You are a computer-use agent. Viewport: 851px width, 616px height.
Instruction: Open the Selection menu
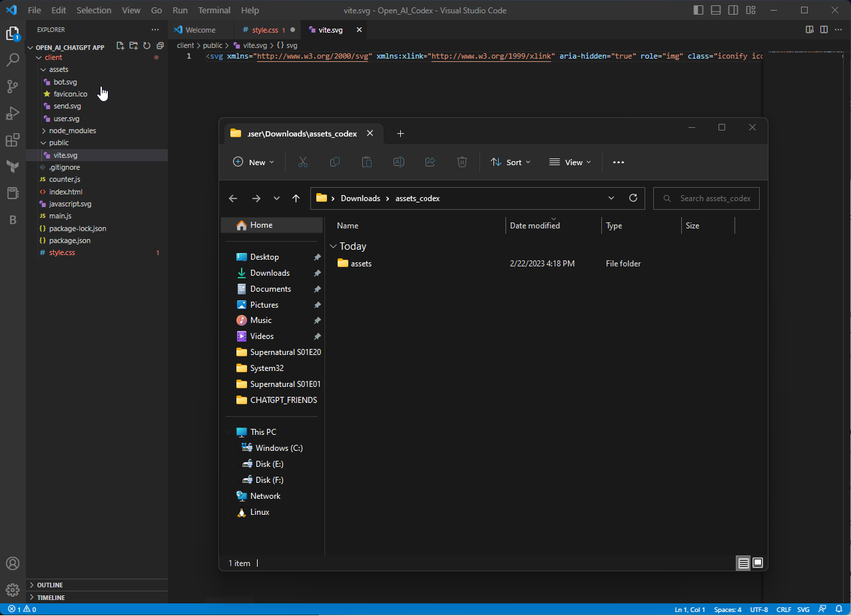pyautogui.click(x=94, y=10)
